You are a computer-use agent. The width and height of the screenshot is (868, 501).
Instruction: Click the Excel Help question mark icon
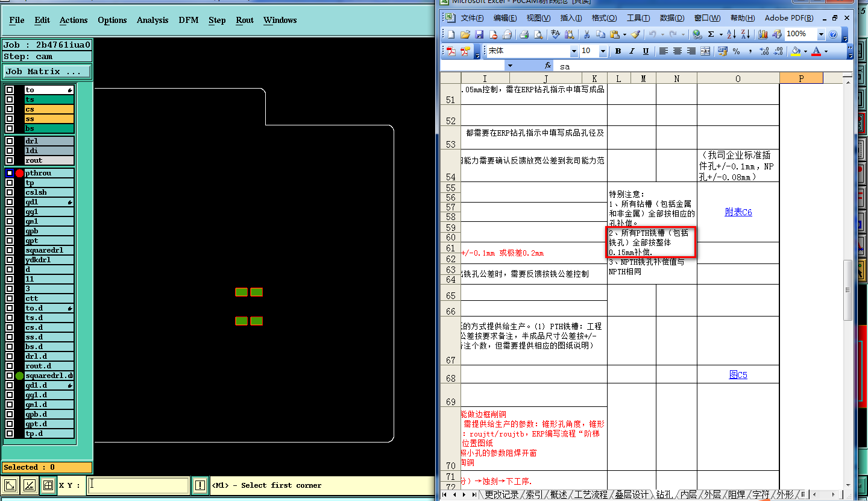(x=833, y=34)
